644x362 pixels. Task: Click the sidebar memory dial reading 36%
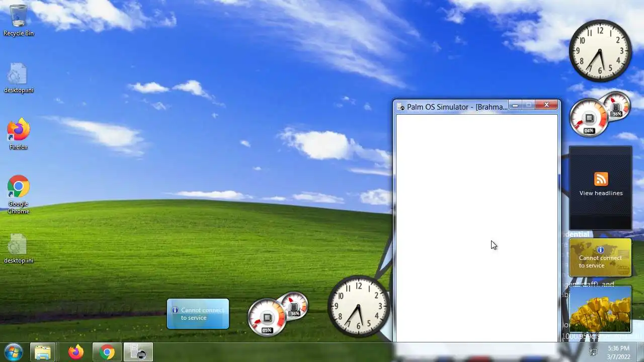[x=617, y=106]
